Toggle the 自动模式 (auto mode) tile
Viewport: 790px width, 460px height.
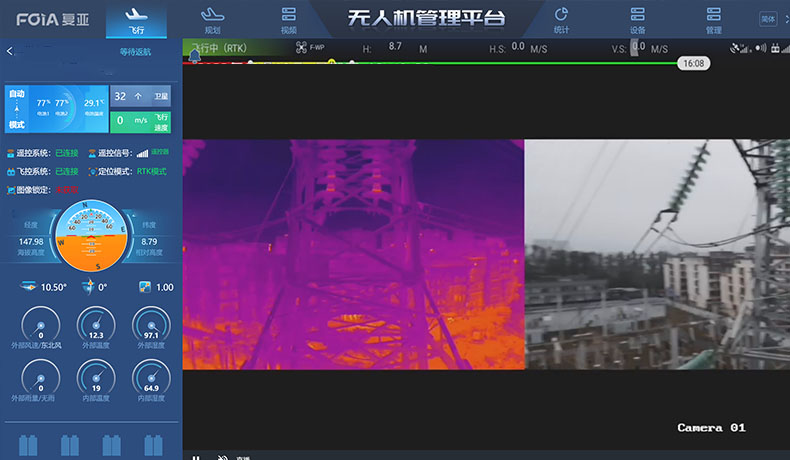pos(17,109)
